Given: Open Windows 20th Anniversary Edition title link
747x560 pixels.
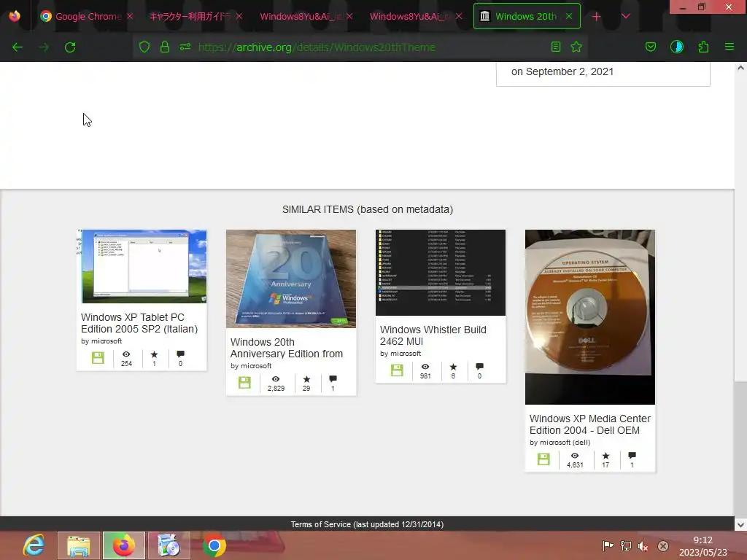Looking at the screenshot, I should pos(286,348).
